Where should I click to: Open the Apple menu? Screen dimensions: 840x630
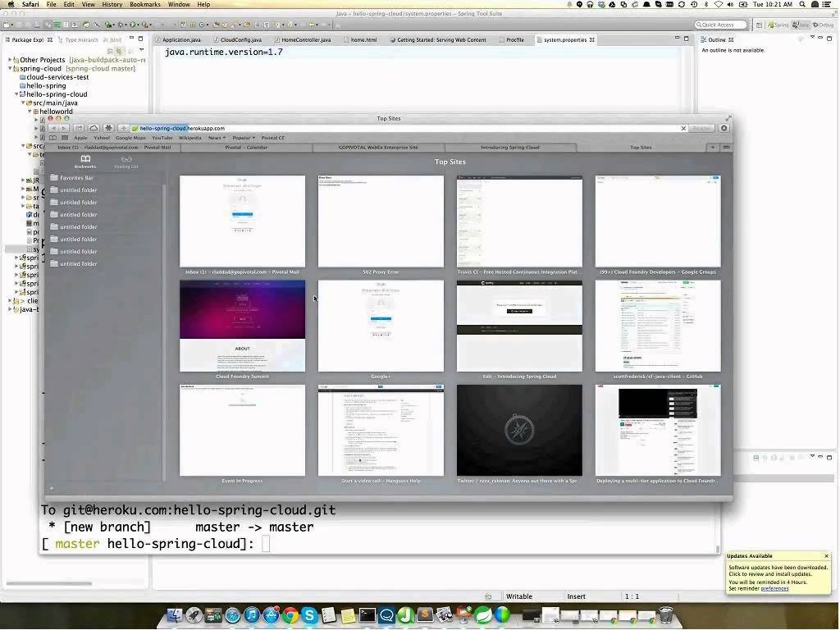point(10,4)
